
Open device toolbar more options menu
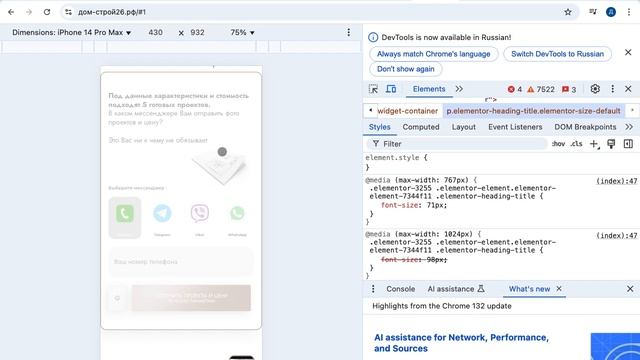tap(349, 33)
